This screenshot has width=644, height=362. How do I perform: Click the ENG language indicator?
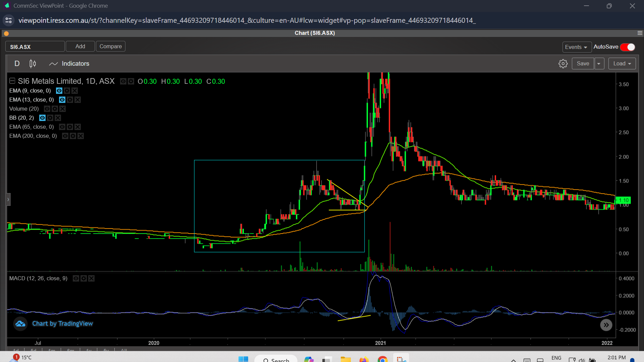556,358
